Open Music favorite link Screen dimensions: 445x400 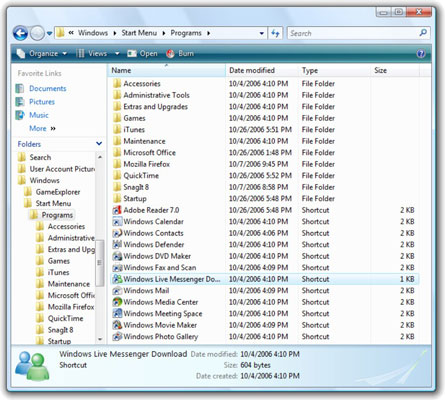39,115
